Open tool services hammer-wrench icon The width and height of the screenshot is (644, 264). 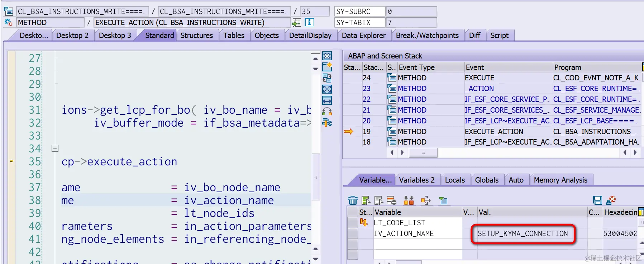point(327,123)
